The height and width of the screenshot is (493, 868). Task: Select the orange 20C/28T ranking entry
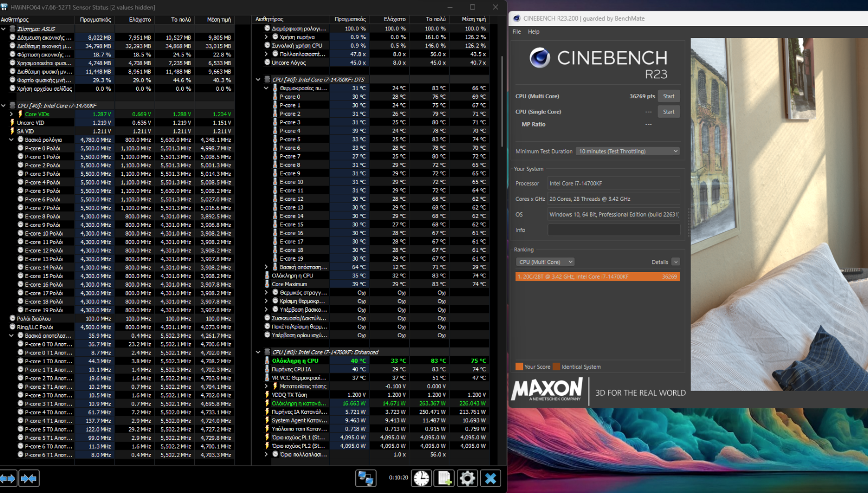(597, 276)
